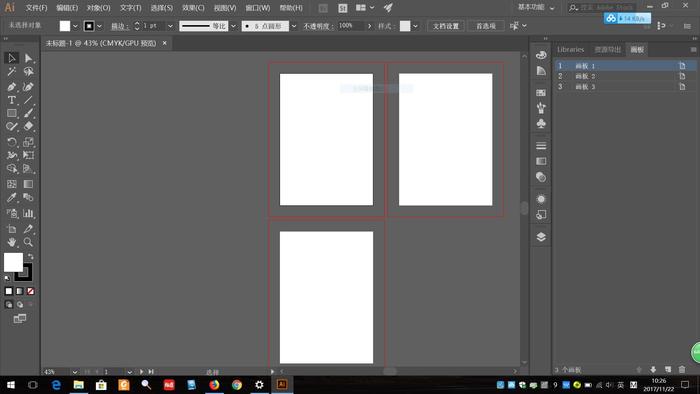The height and width of the screenshot is (394, 700).
Task: Toggle Draw Normal mode
Action: pyautogui.click(x=8, y=305)
